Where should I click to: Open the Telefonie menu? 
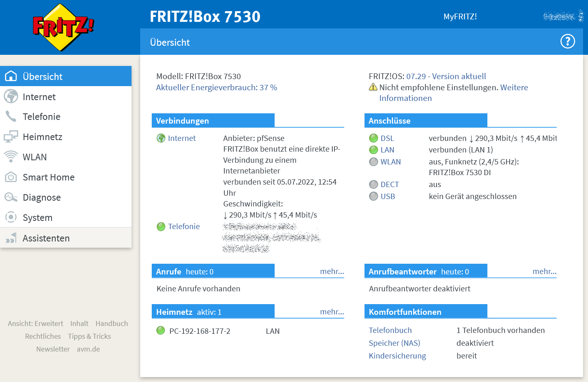pyautogui.click(x=66, y=117)
